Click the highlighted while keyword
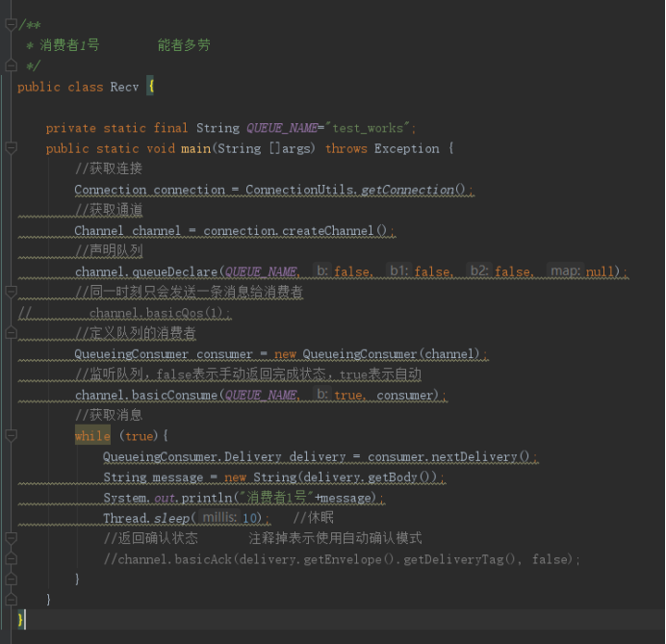Image resolution: width=666 pixels, height=644 pixels. (x=92, y=436)
